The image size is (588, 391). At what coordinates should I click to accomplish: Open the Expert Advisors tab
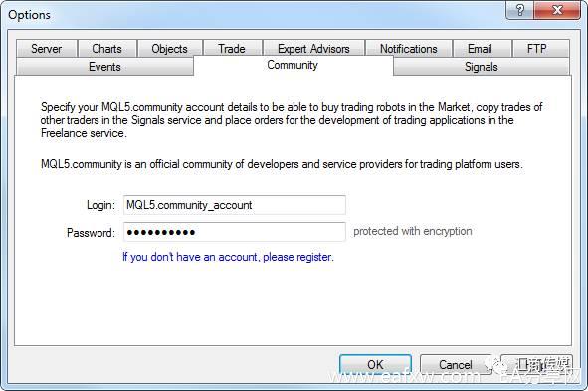313,49
